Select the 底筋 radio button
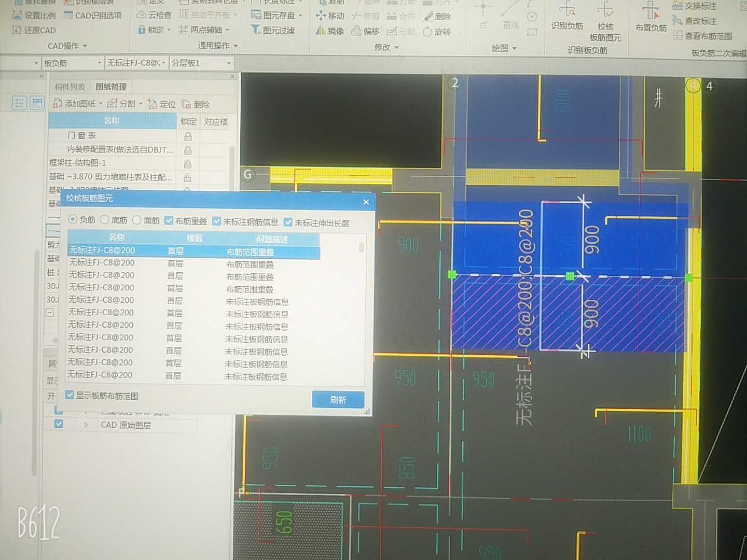The image size is (747, 560). (x=105, y=219)
